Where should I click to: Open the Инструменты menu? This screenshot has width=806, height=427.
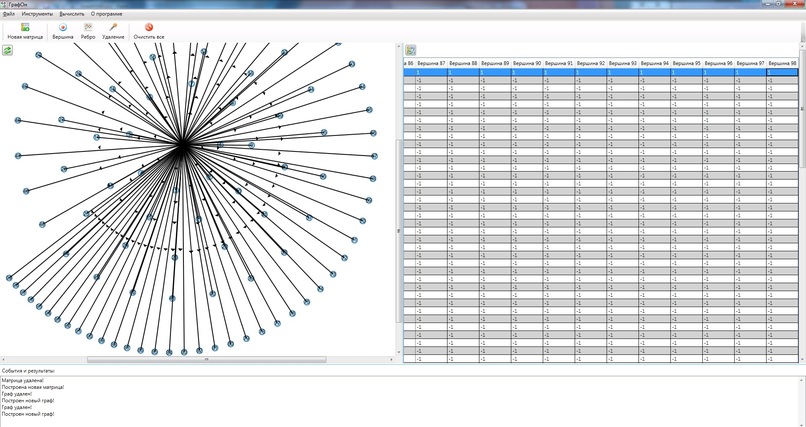pyautogui.click(x=37, y=14)
